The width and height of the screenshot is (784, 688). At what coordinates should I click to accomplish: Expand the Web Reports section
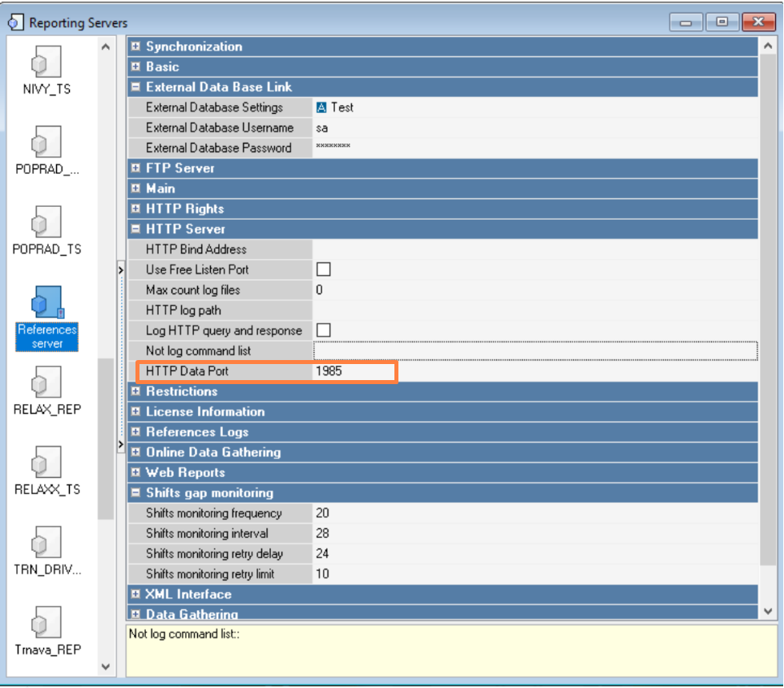[135, 472]
